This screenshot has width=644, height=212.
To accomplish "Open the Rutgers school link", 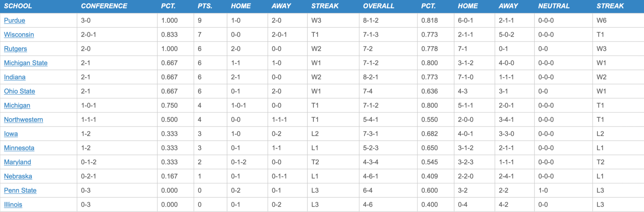I will tap(16, 49).
